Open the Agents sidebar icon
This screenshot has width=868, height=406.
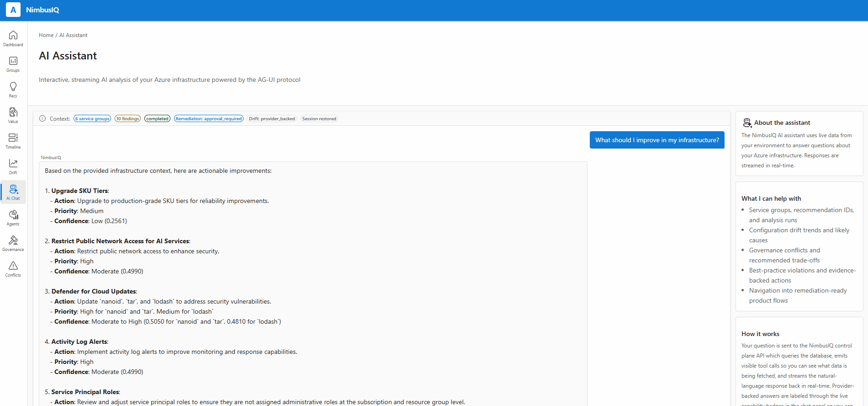(13, 214)
